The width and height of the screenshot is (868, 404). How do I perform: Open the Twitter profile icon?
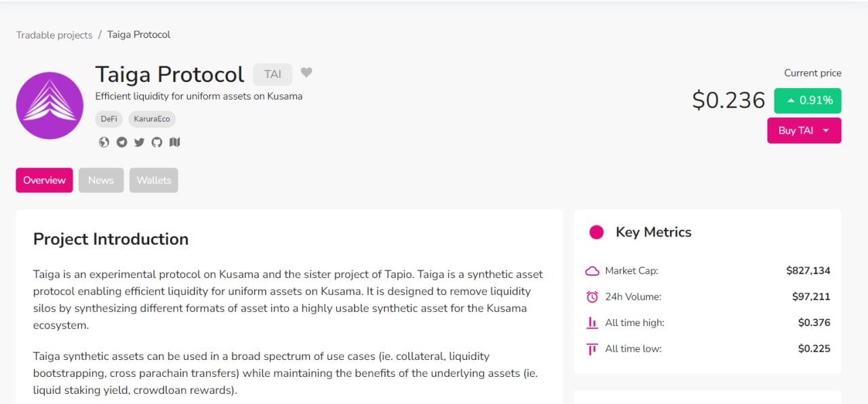click(x=139, y=142)
